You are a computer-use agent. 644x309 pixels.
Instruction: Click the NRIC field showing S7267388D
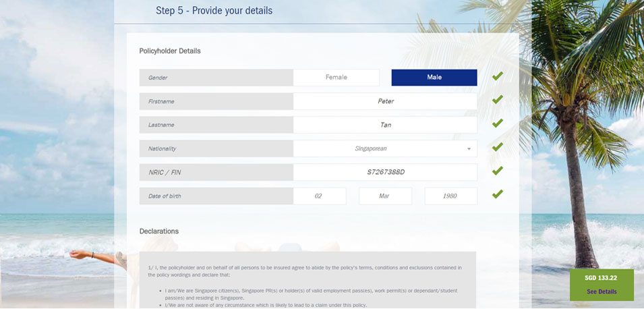coord(385,172)
